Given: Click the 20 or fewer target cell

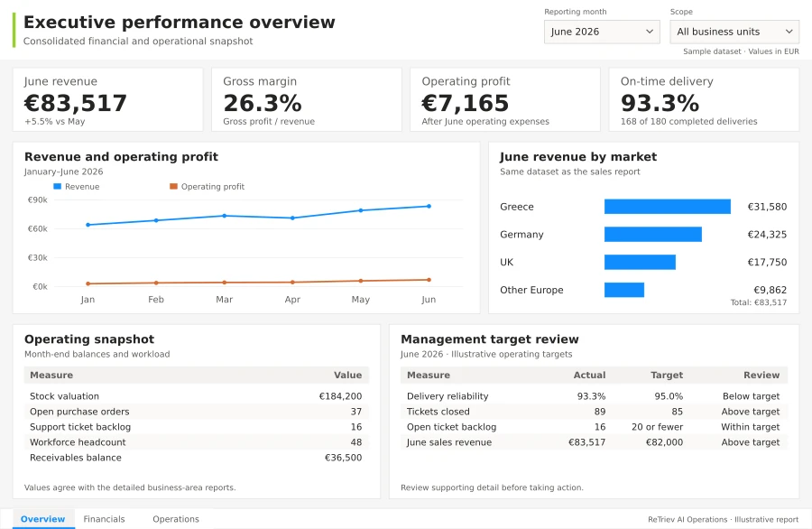Looking at the screenshot, I should (657, 427).
